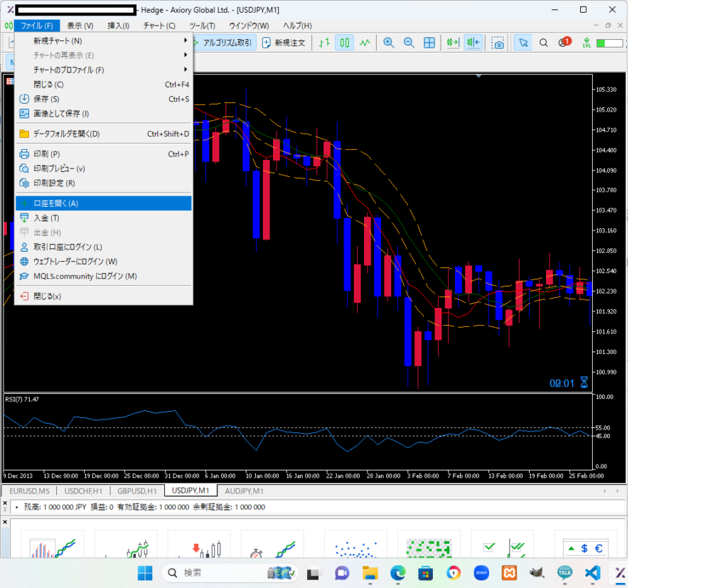Open the 表示 (V) menu

tap(80, 26)
